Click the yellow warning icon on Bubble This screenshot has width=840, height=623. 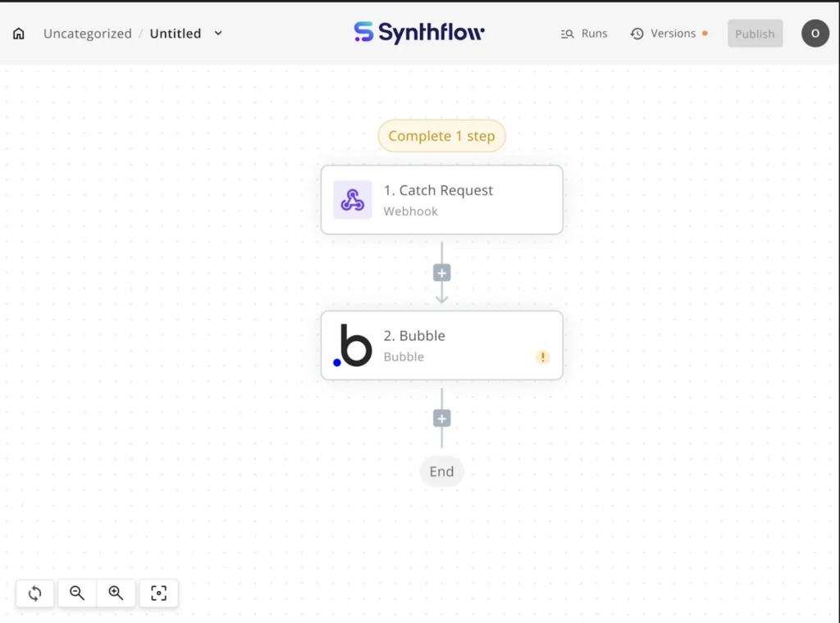point(543,357)
